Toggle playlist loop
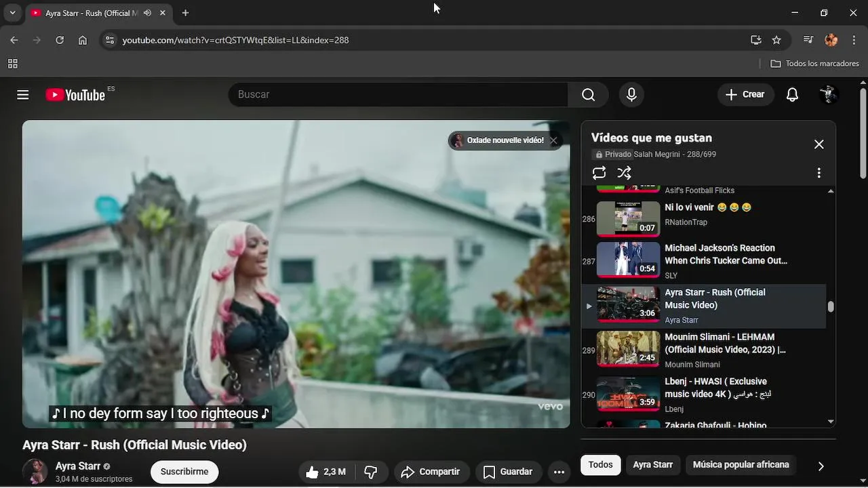The height and width of the screenshot is (488, 868). (x=599, y=173)
